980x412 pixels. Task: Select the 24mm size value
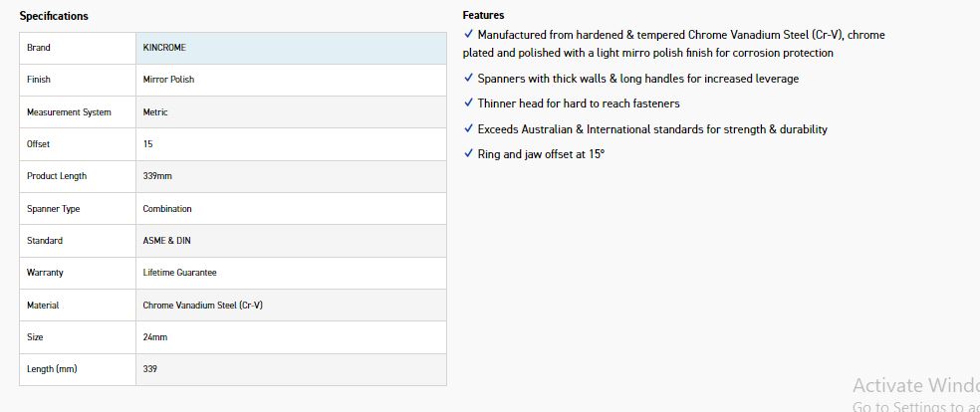click(153, 337)
